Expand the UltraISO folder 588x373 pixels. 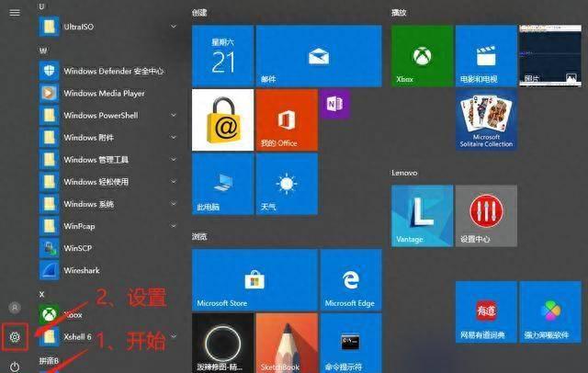tap(108, 27)
